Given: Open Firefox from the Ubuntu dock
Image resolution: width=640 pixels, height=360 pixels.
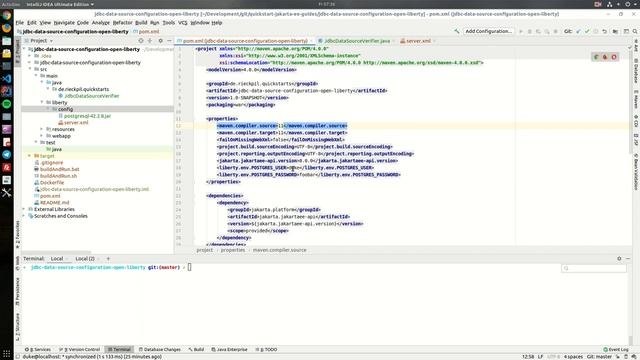Looking at the screenshot, I should point(7,28).
